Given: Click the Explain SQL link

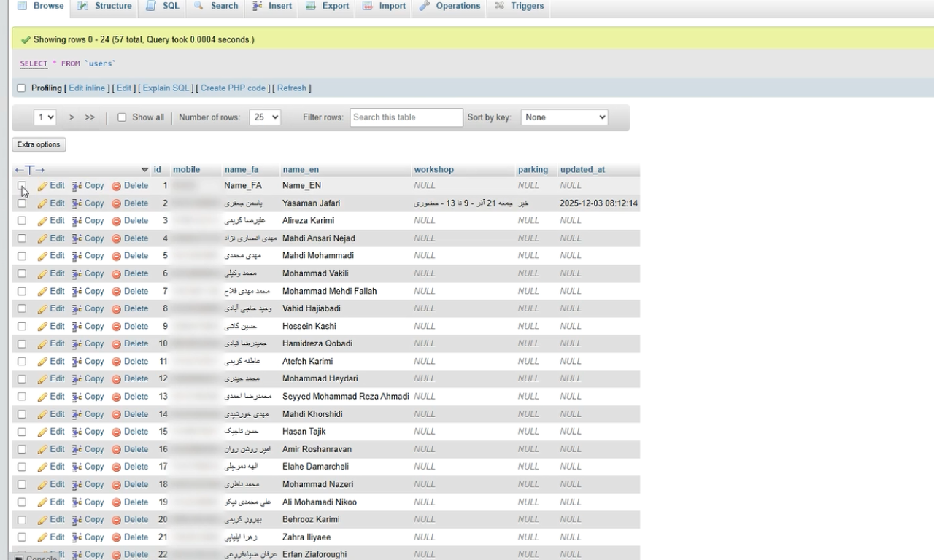Looking at the screenshot, I should click(166, 88).
